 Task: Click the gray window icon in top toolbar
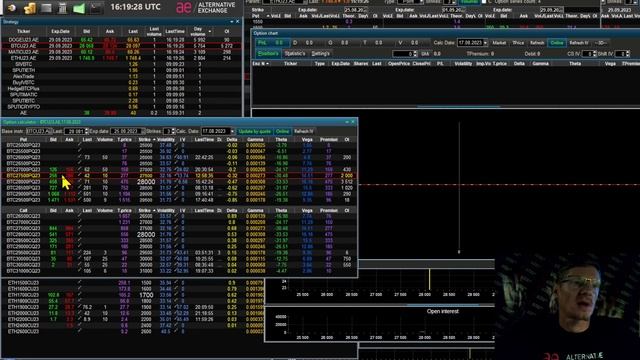coord(46,8)
